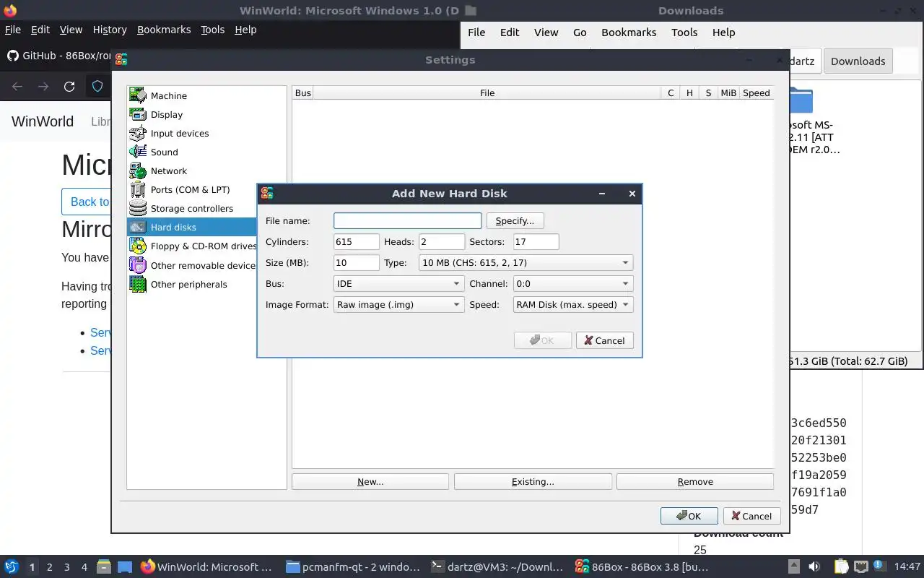Click shield tracking protection icon in Firefox
The height and width of the screenshot is (578, 924).
pos(97,86)
